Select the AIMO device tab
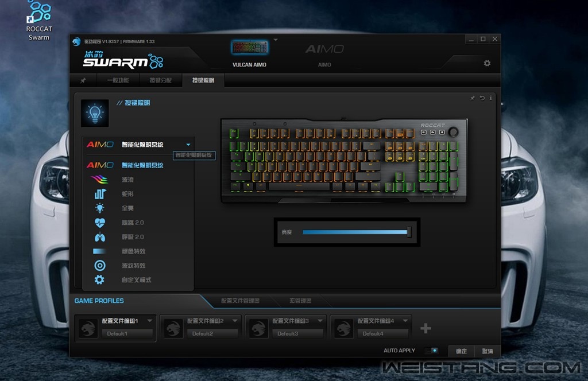The image size is (588, 381). (x=324, y=54)
